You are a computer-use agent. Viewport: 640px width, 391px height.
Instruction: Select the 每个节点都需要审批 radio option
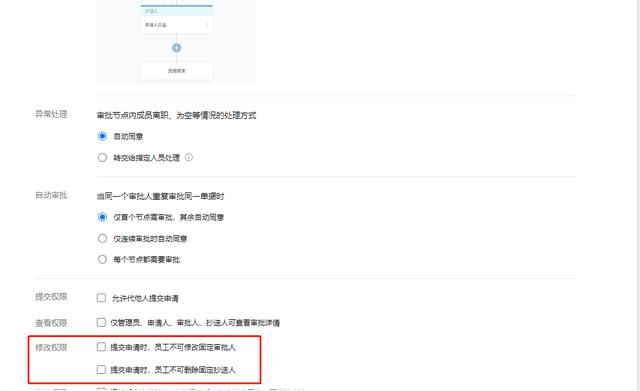pos(102,259)
